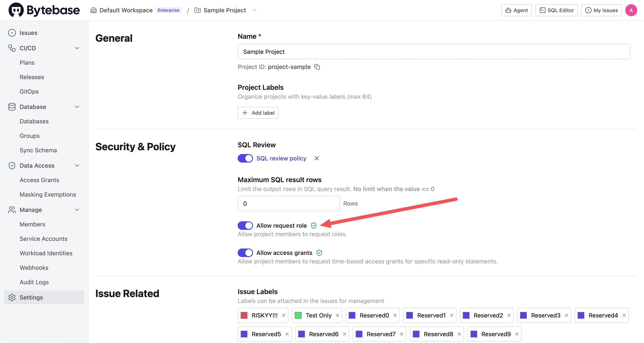The width and height of the screenshot is (644, 343).
Task: Remove the SQL review policy with the X icon
Action: click(316, 158)
